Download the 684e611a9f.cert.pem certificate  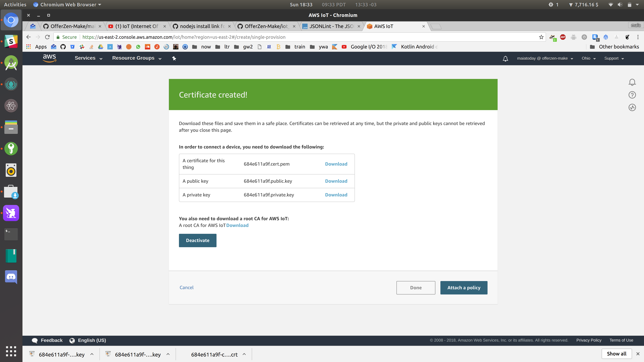pos(336,164)
